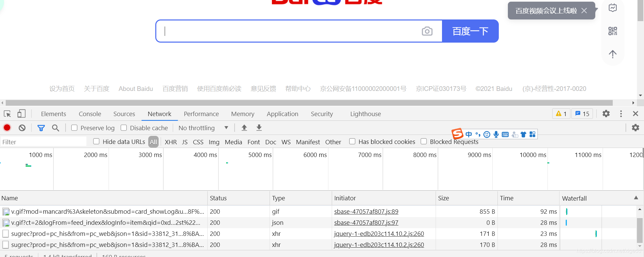
Task: Filter requests by Manifest type
Action: pyautogui.click(x=308, y=142)
